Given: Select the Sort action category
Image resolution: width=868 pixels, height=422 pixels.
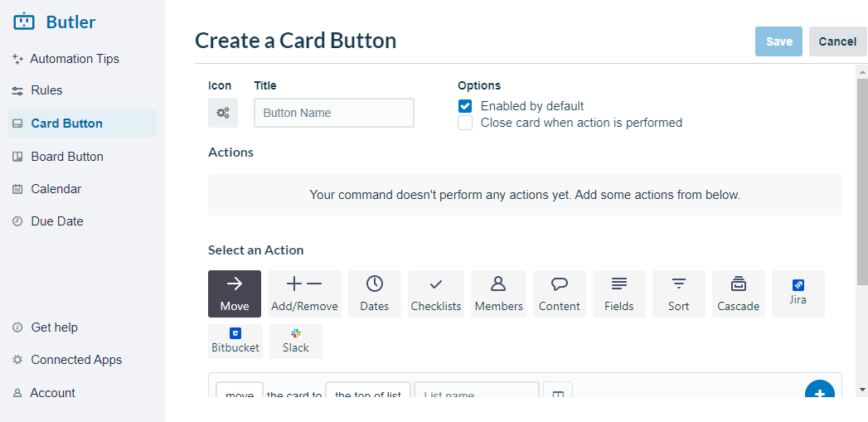Looking at the screenshot, I should 679,293.
